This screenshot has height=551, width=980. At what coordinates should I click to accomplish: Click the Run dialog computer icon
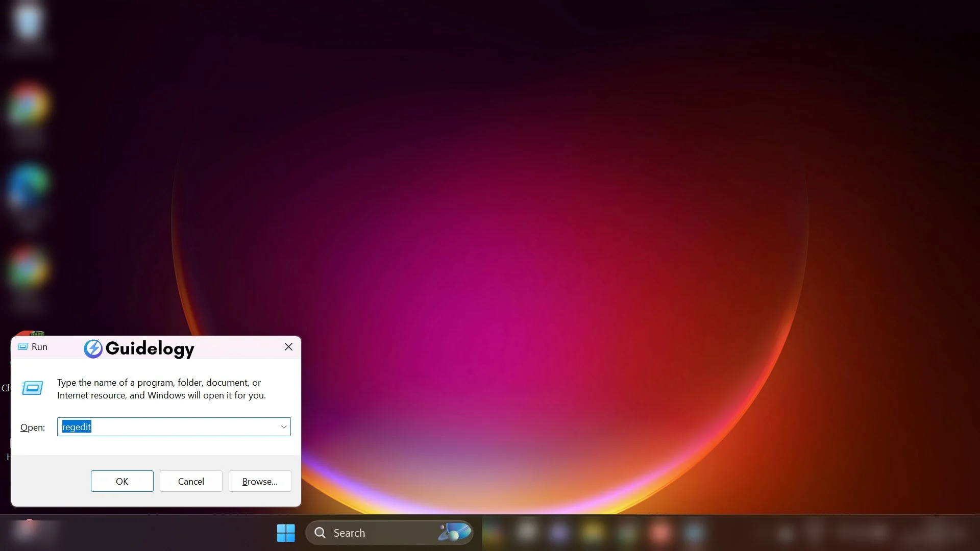pos(33,388)
